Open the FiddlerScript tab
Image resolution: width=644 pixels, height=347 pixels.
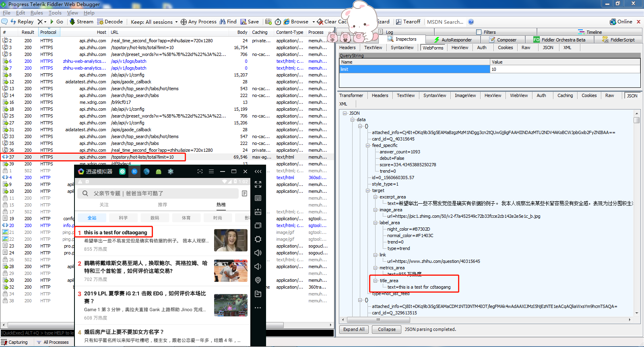619,39
